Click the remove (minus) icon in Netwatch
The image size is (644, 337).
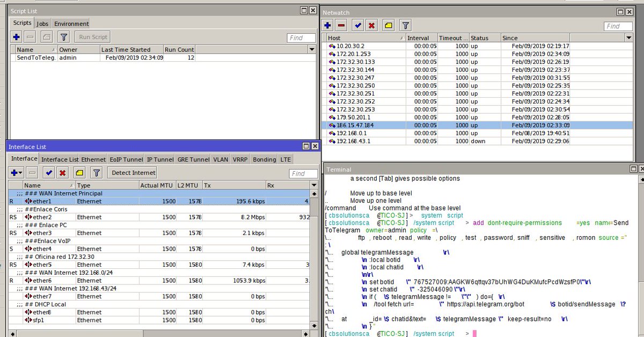pos(341,25)
